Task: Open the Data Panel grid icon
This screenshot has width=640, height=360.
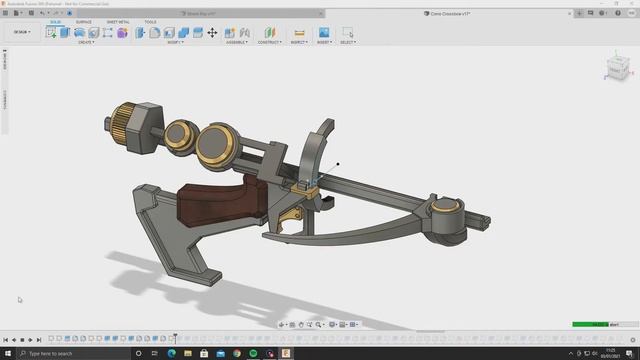Action: [5, 13]
